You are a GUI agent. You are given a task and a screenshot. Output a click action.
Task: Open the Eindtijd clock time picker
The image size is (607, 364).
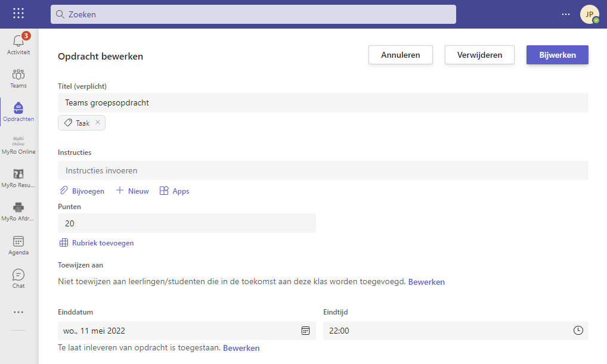(x=578, y=331)
